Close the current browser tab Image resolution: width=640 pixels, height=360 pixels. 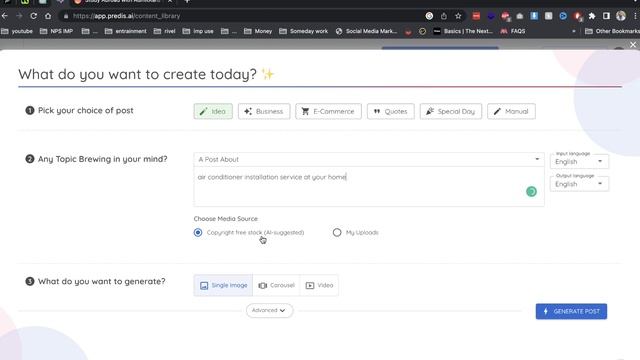[170, 2]
